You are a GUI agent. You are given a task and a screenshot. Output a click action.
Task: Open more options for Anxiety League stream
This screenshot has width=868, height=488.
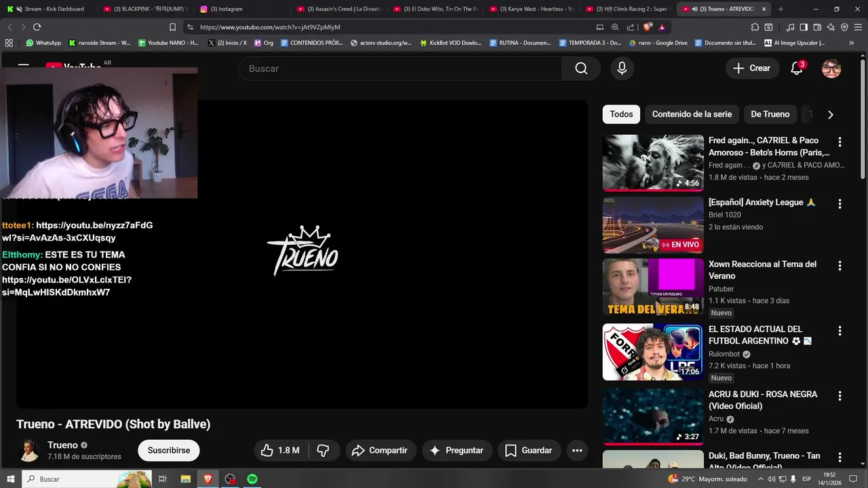840,203
